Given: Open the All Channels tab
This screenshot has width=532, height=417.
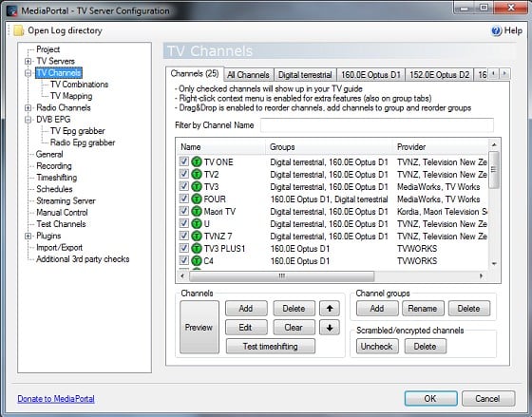Looking at the screenshot, I should [248, 75].
